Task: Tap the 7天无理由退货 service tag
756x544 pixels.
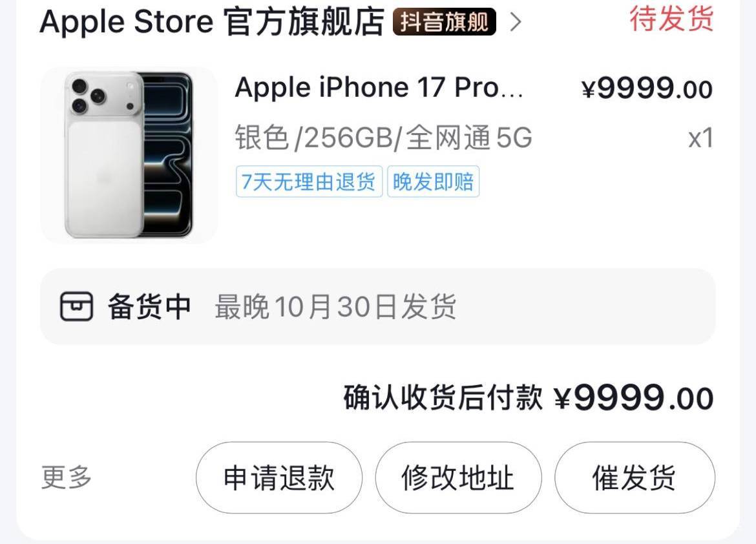Action: click(309, 182)
